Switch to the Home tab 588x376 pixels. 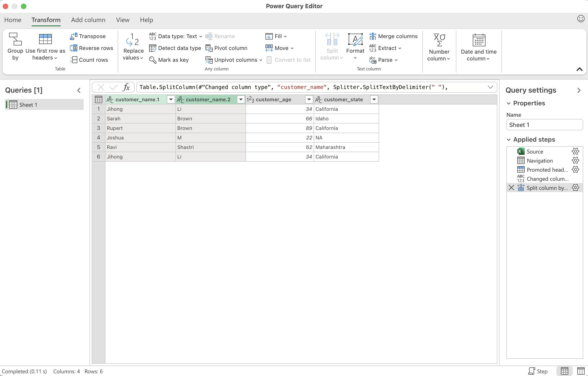[13, 20]
